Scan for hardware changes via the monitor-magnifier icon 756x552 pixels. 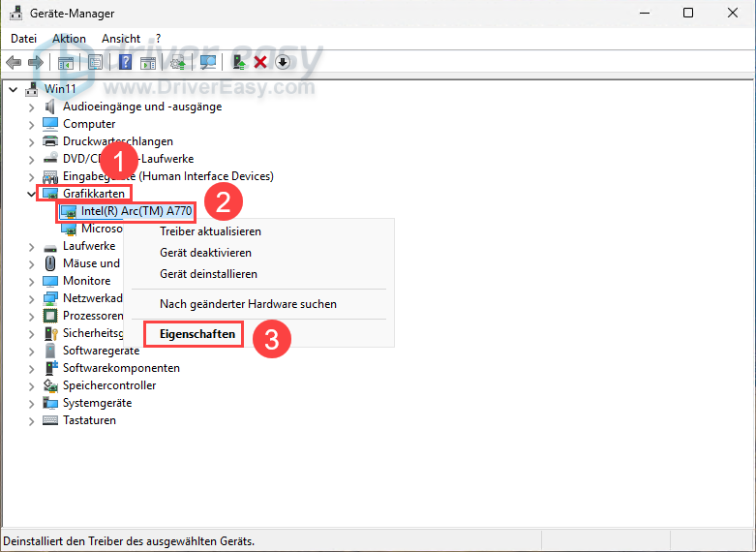[x=208, y=62]
